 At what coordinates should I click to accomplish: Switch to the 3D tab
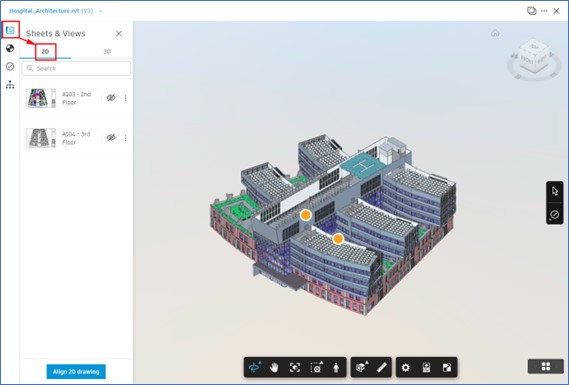[x=107, y=52]
